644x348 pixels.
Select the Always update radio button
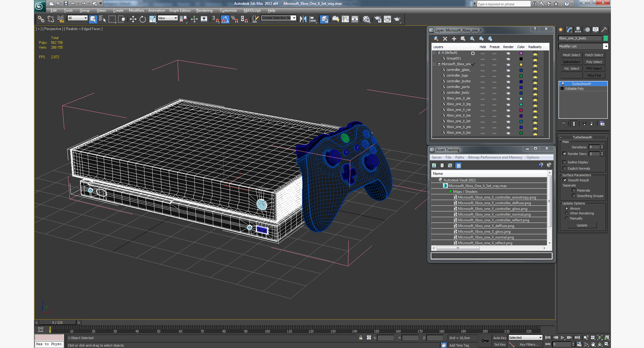point(567,208)
